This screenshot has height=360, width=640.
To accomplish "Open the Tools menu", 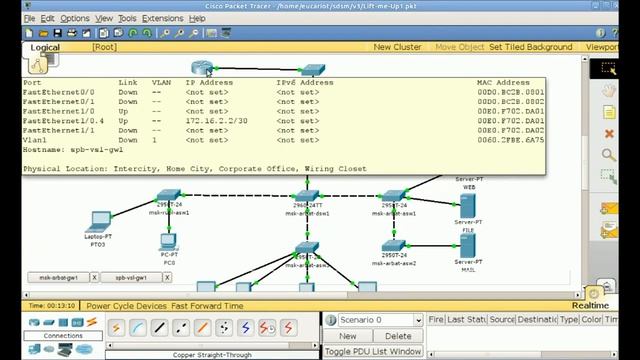I will click(x=127, y=18).
